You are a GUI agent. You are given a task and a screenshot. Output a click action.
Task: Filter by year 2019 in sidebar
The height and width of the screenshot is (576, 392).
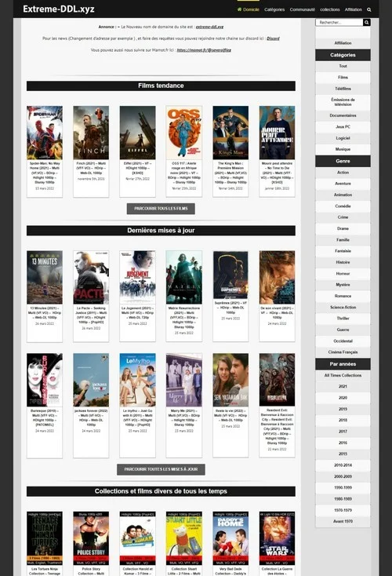(x=343, y=409)
